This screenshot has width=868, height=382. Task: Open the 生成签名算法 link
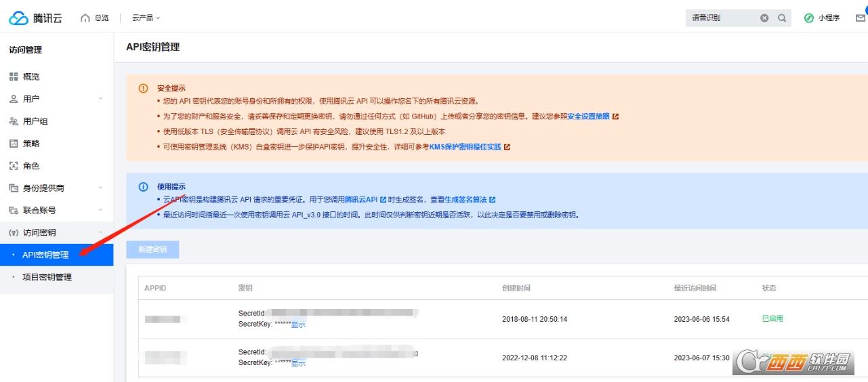[466, 200]
